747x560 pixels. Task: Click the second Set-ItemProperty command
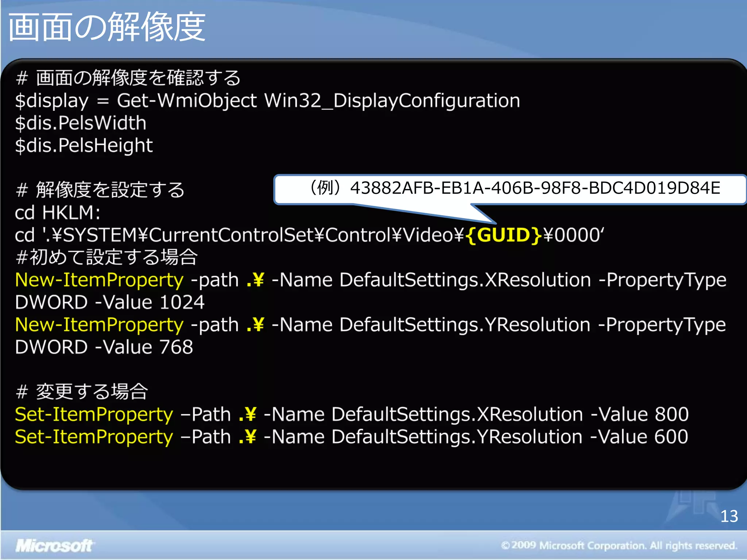[x=94, y=437]
